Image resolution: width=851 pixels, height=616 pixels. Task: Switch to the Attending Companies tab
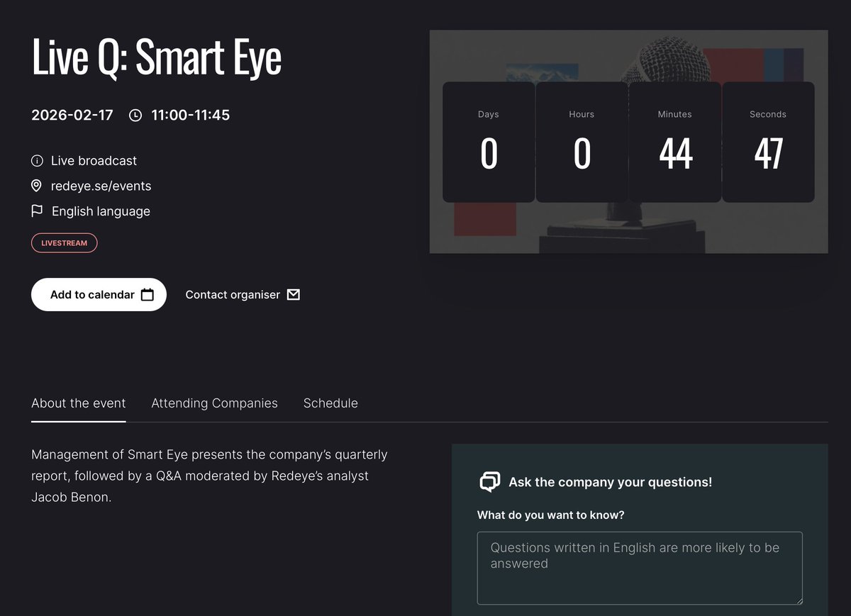click(214, 403)
